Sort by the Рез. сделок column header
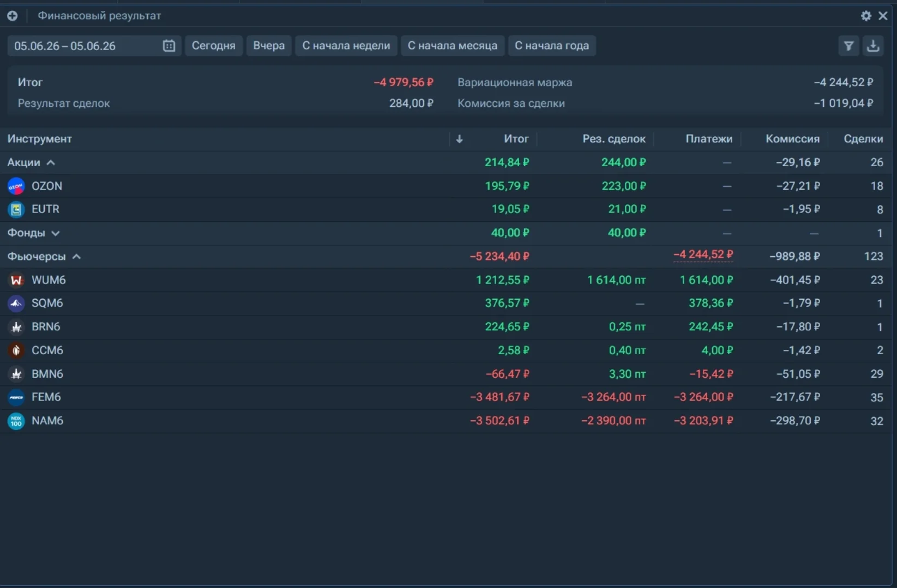The width and height of the screenshot is (897, 588). 614,139
